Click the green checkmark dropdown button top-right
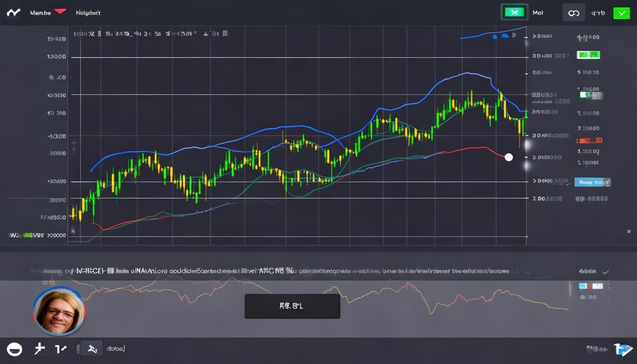Image resolution: width=637 pixels, height=364 pixels. [x=621, y=13]
